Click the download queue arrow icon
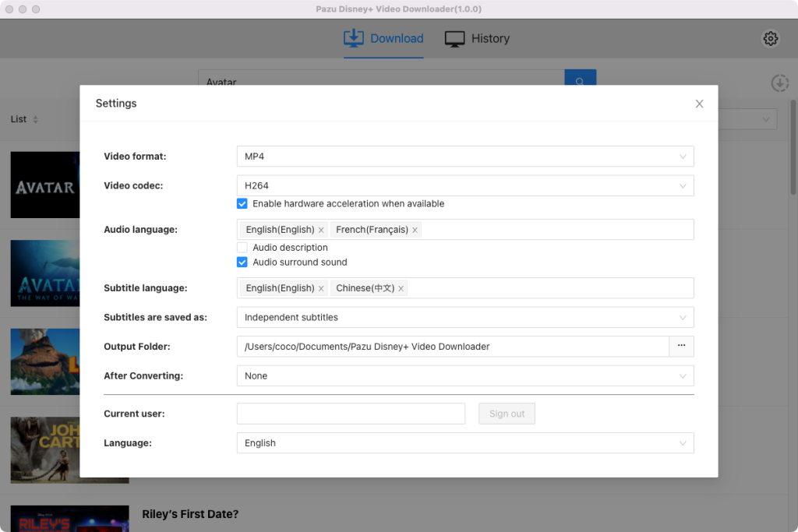This screenshot has width=798, height=532. click(x=779, y=83)
